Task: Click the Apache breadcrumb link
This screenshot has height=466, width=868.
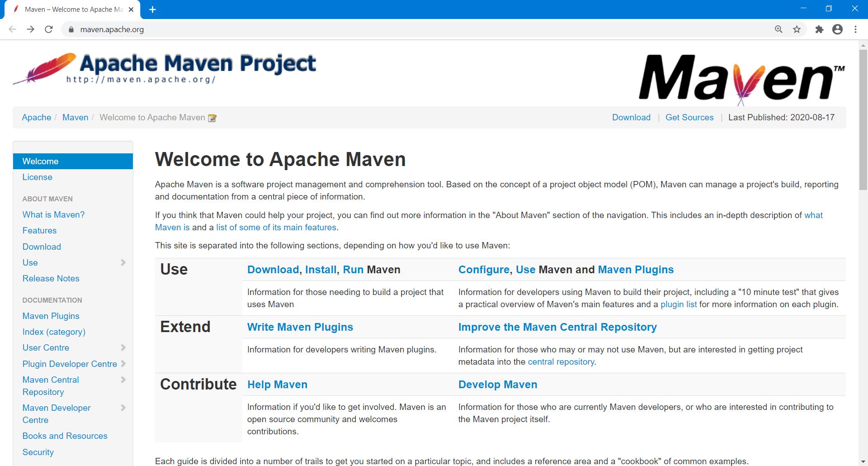Action: (x=37, y=118)
